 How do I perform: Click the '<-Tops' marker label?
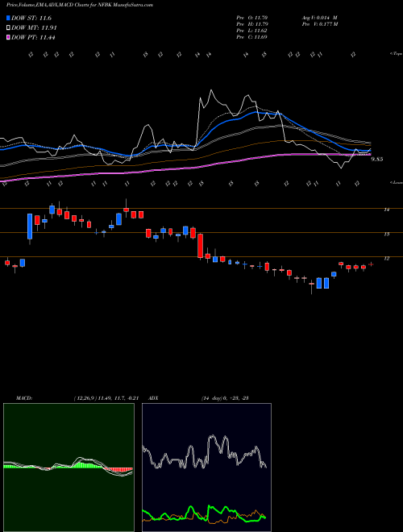(396, 54)
